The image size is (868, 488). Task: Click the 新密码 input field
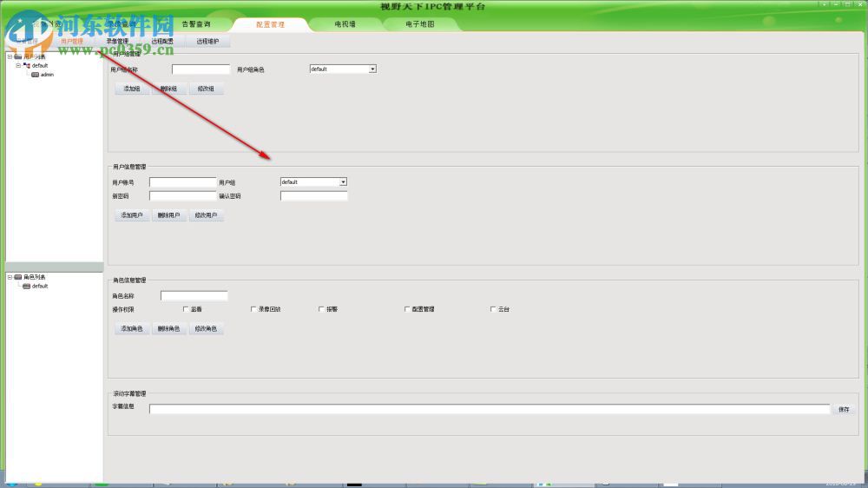[x=182, y=195]
